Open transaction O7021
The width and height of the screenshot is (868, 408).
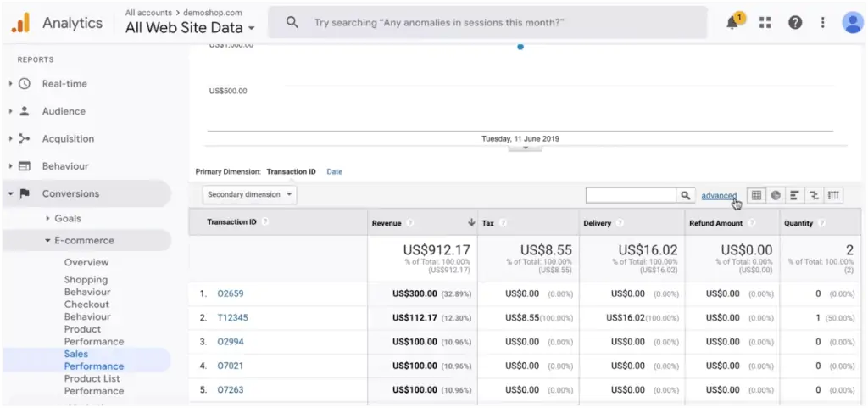click(231, 366)
